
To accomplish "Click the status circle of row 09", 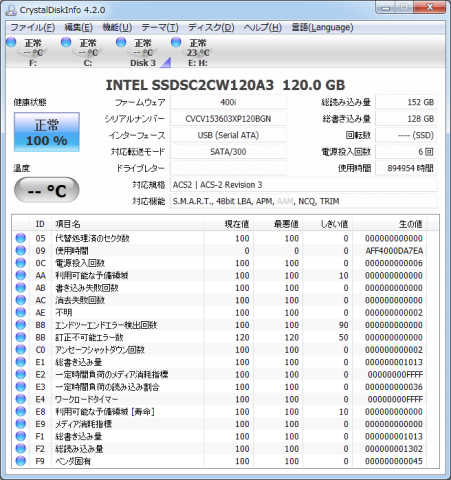I will coord(21,250).
